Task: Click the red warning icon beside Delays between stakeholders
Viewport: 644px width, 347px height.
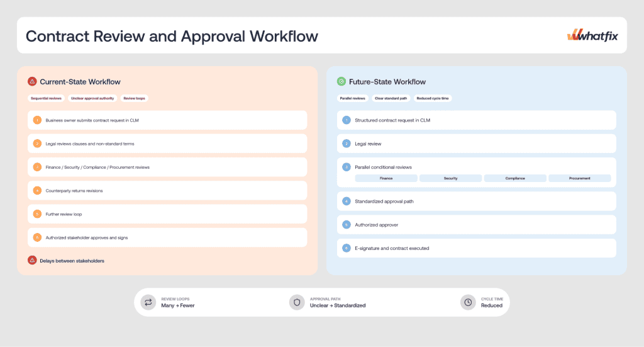Action: point(32,260)
